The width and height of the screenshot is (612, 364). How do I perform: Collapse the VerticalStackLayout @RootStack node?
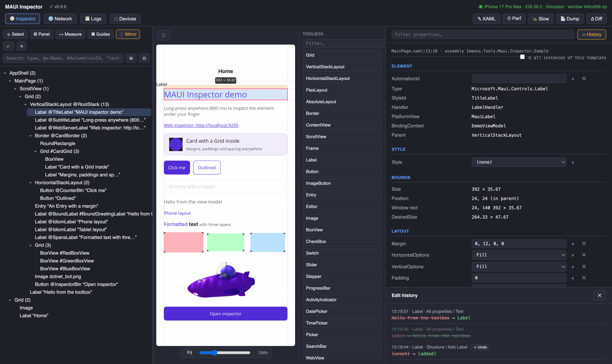click(25, 104)
